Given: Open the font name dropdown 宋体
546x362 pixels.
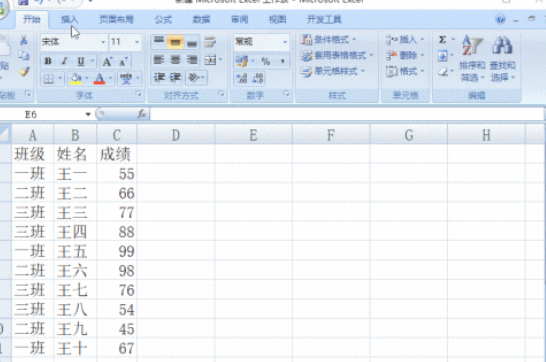Looking at the screenshot, I should pos(103,42).
